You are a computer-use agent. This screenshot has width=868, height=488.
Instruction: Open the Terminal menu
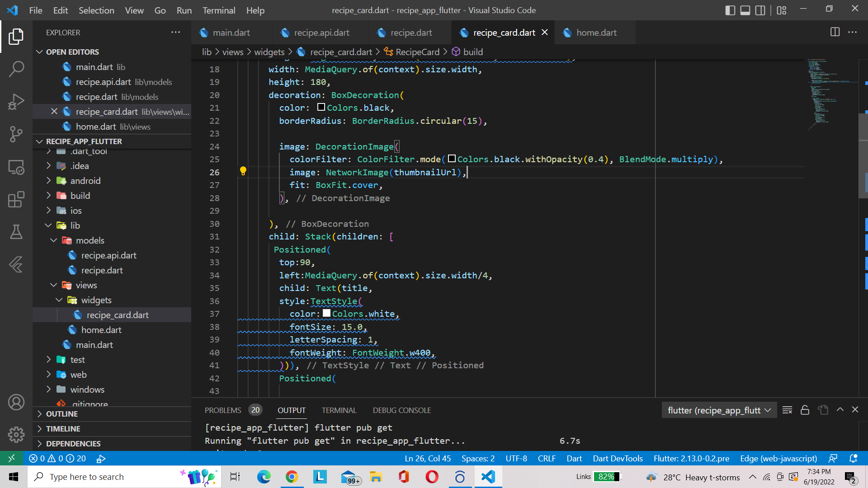[x=219, y=10]
